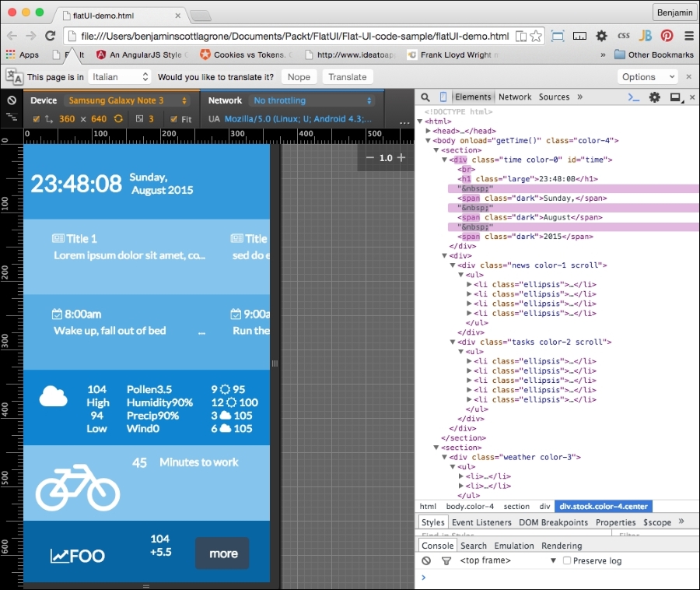
Task: Open the No throttling network dropdown
Action: pyautogui.click(x=313, y=100)
